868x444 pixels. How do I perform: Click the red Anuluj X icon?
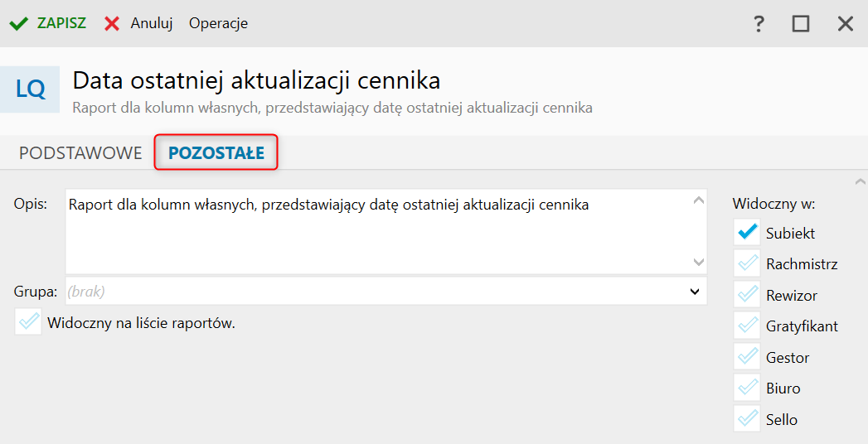(112, 23)
